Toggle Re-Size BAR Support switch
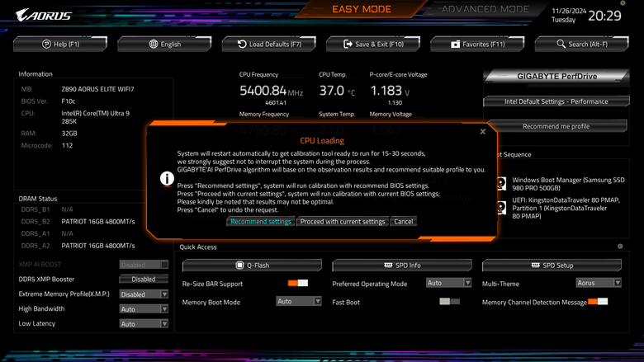The image size is (644, 362). (x=298, y=283)
